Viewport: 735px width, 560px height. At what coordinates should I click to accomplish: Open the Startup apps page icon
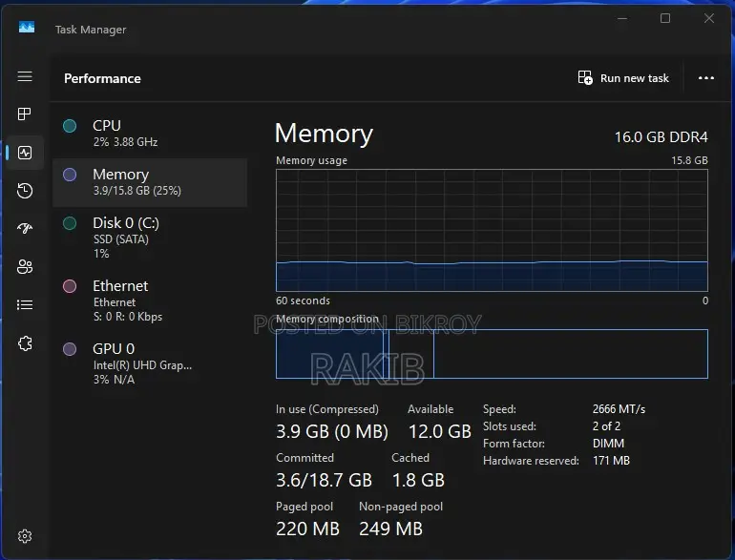coord(25,228)
